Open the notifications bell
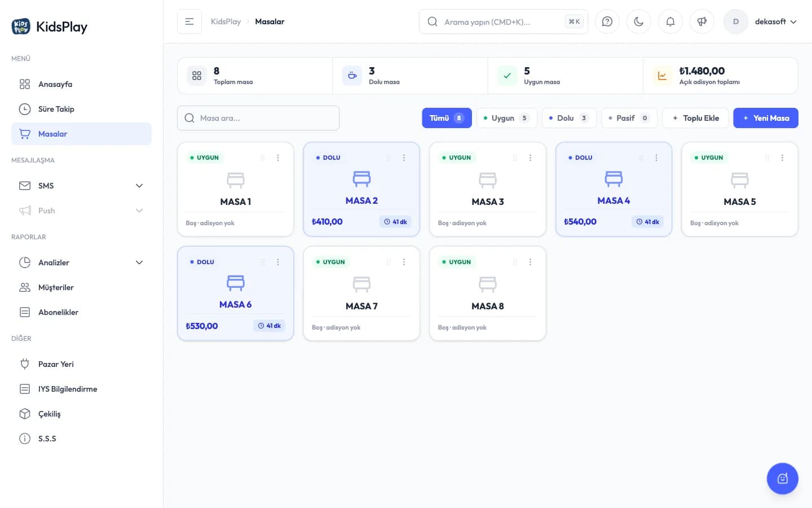The image size is (812, 508). (x=670, y=21)
